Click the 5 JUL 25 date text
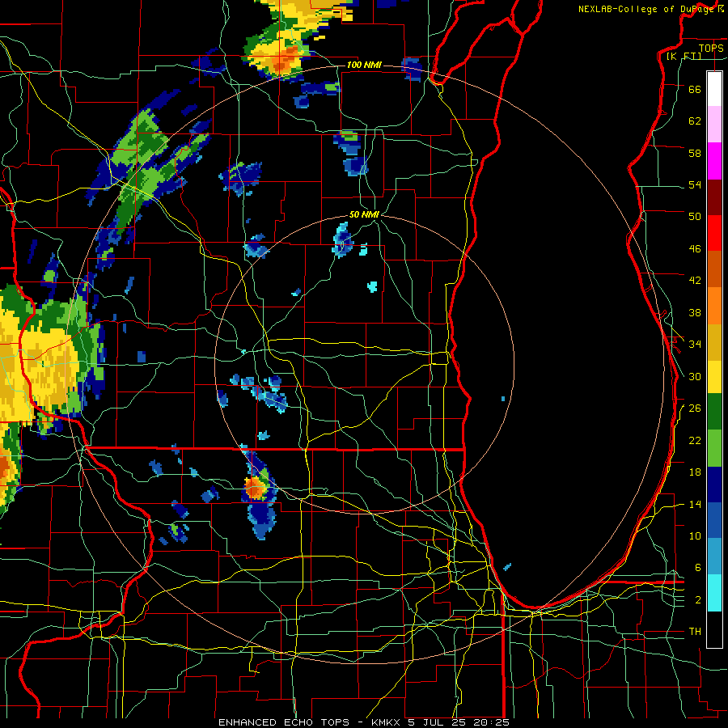Image resolution: width=728 pixels, height=728 pixels. 438,722
